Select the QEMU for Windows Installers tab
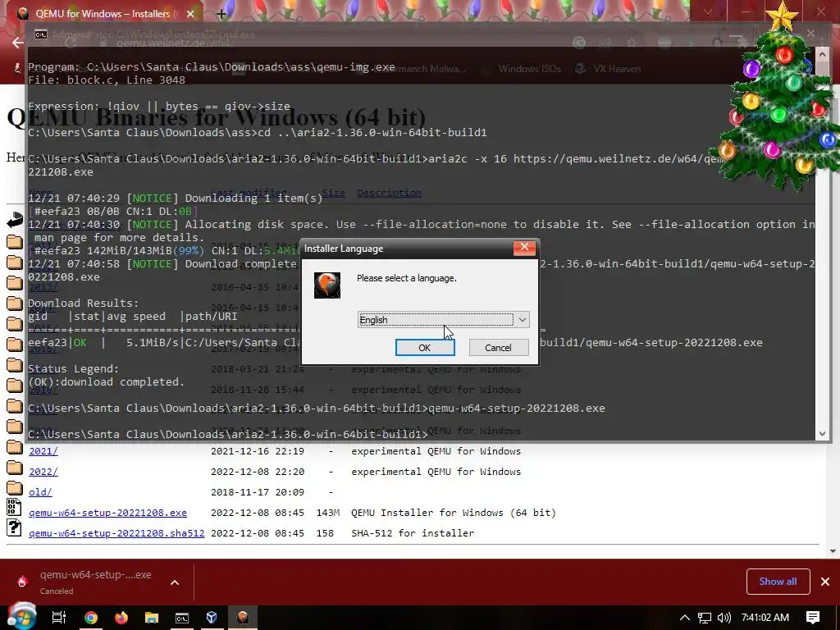This screenshot has width=840, height=630. 104,13
